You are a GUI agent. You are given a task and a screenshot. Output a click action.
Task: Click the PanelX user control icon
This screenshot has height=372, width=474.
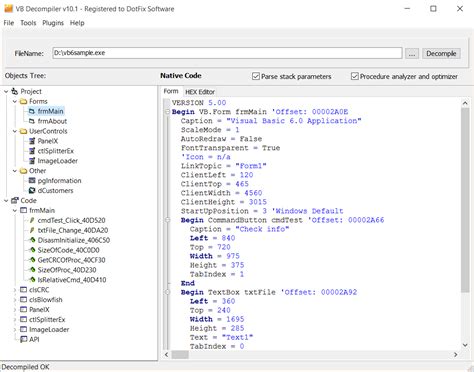coord(32,141)
